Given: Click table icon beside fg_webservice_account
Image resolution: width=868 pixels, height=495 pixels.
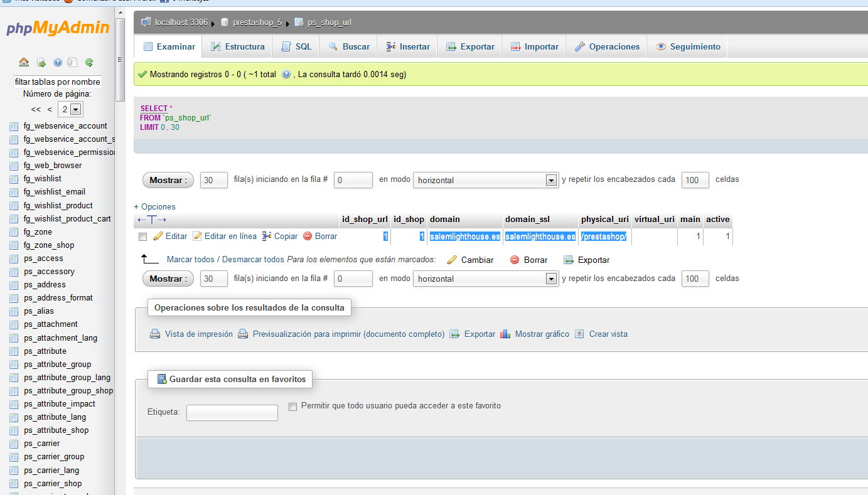Looking at the screenshot, I should coord(14,126).
